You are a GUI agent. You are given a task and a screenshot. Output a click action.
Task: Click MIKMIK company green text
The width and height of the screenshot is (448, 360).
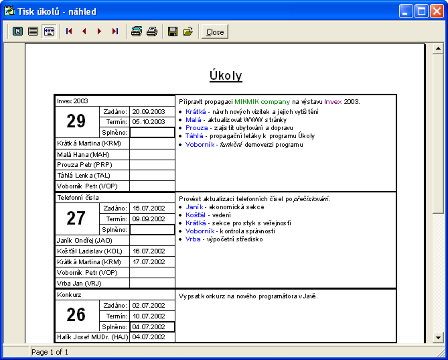click(262, 102)
